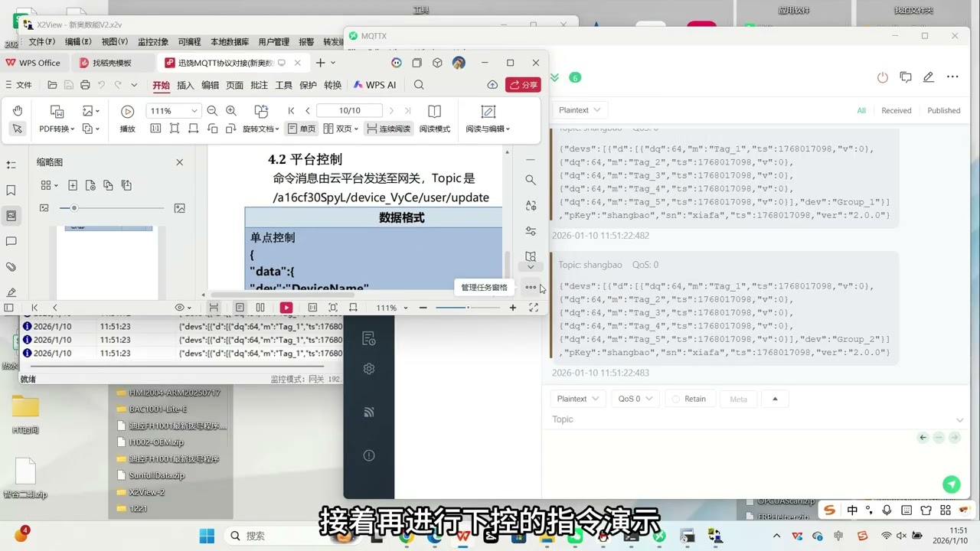Open the top Plaintext format dropdown
The height and width of the screenshot is (551, 980).
(579, 110)
